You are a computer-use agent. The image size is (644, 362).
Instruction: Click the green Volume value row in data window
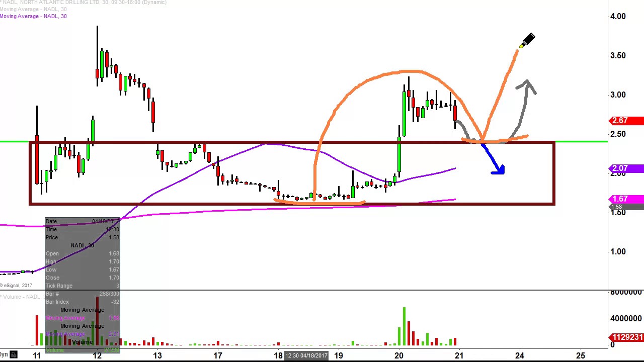click(83, 349)
